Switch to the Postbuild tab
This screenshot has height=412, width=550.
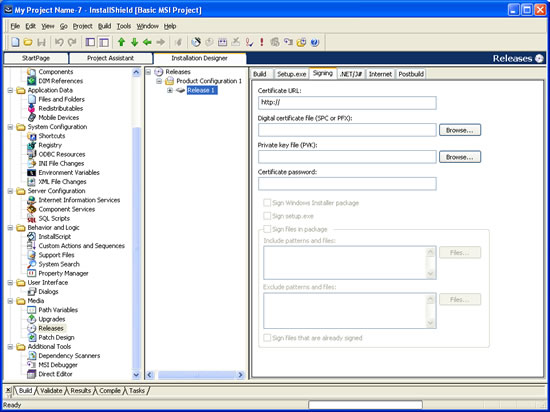pos(411,74)
